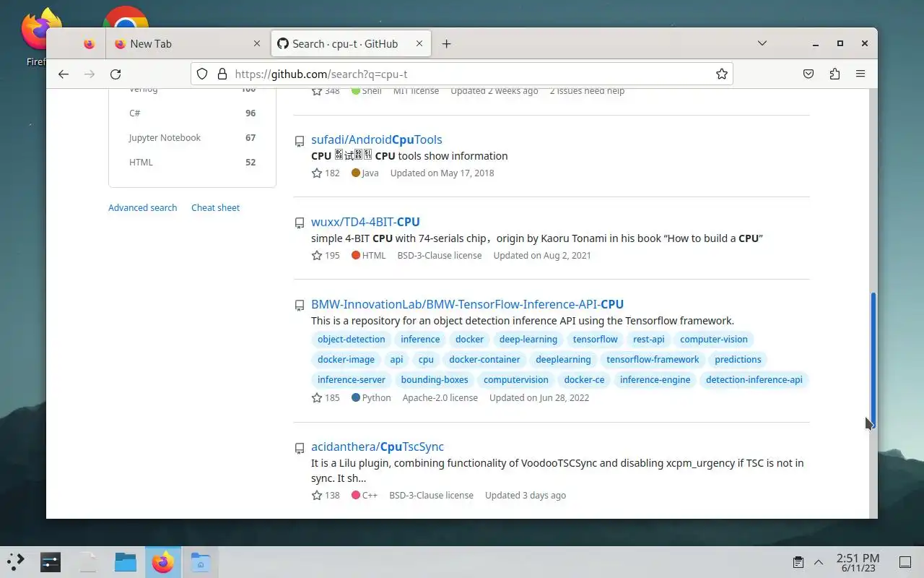Switch to the New Tab tab
The image size is (924, 578).
point(187,44)
